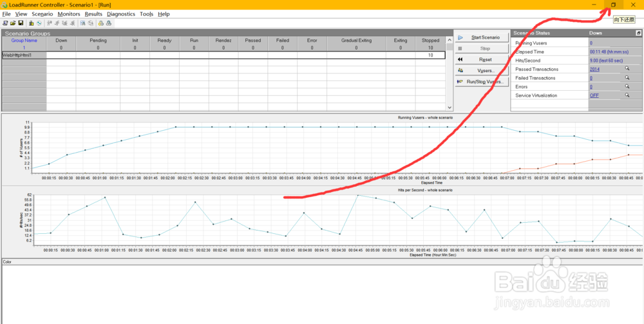Open the 2014 Passed Transactions link

(x=594, y=70)
